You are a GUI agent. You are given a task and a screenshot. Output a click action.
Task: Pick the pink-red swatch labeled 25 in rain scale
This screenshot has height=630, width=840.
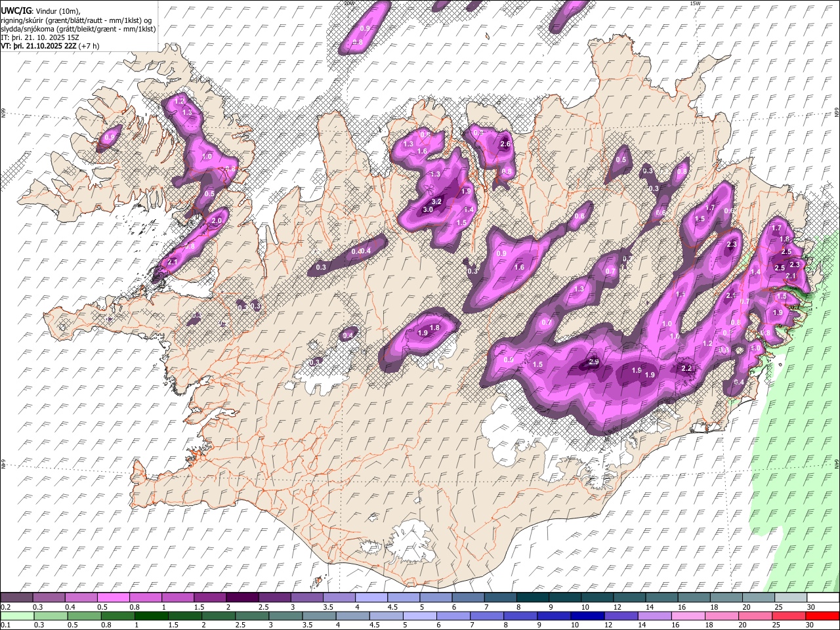(788, 616)
